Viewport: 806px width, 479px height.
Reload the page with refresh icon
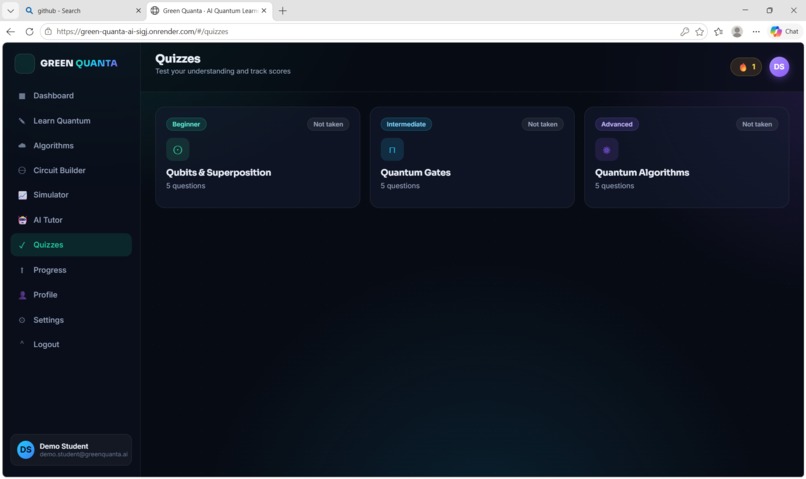[x=29, y=31]
